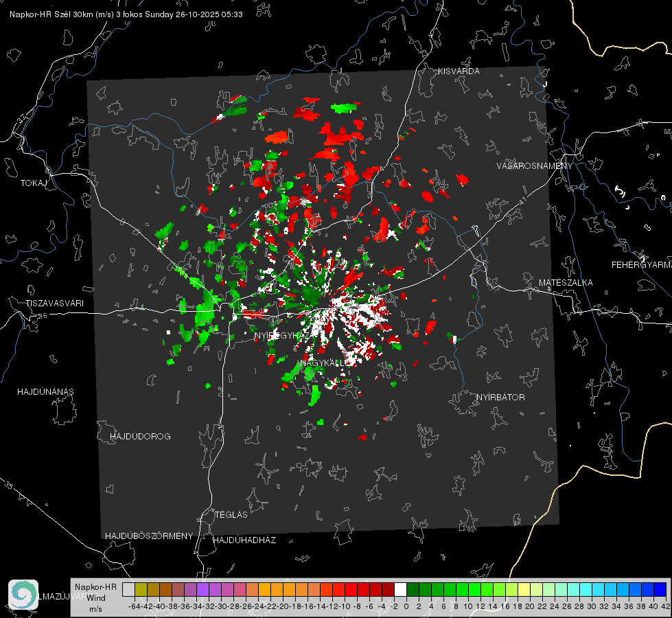Click the FEHÉRGYARMAT city label

pos(642,265)
